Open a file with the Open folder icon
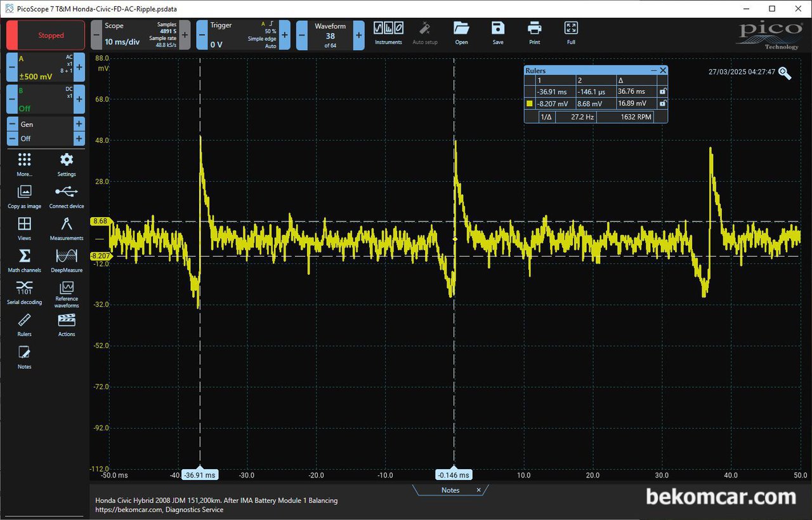The width and height of the screenshot is (812, 520). (x=461, y=33)
